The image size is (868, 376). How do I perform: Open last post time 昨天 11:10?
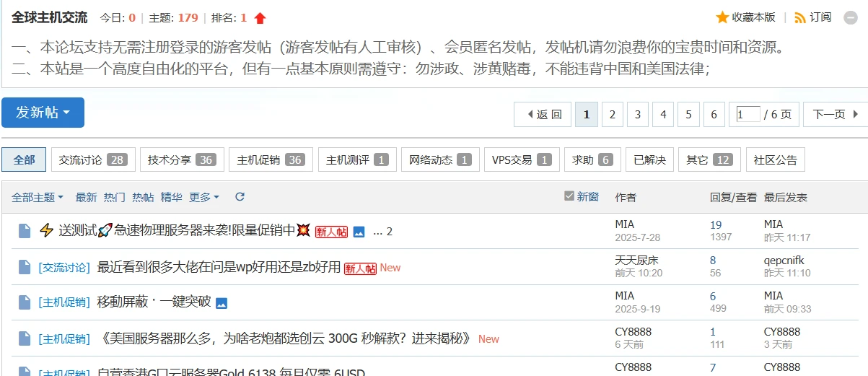coord(787,273)
